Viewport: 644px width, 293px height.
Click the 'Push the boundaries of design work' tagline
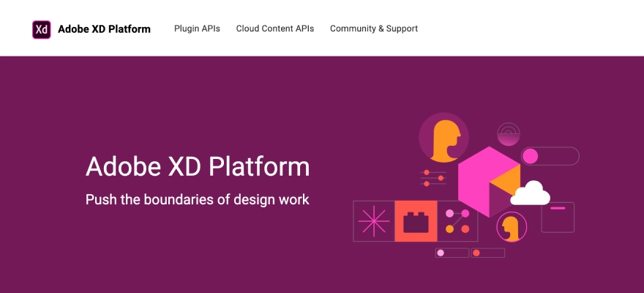pyautogui.click(x=198, y=199)
